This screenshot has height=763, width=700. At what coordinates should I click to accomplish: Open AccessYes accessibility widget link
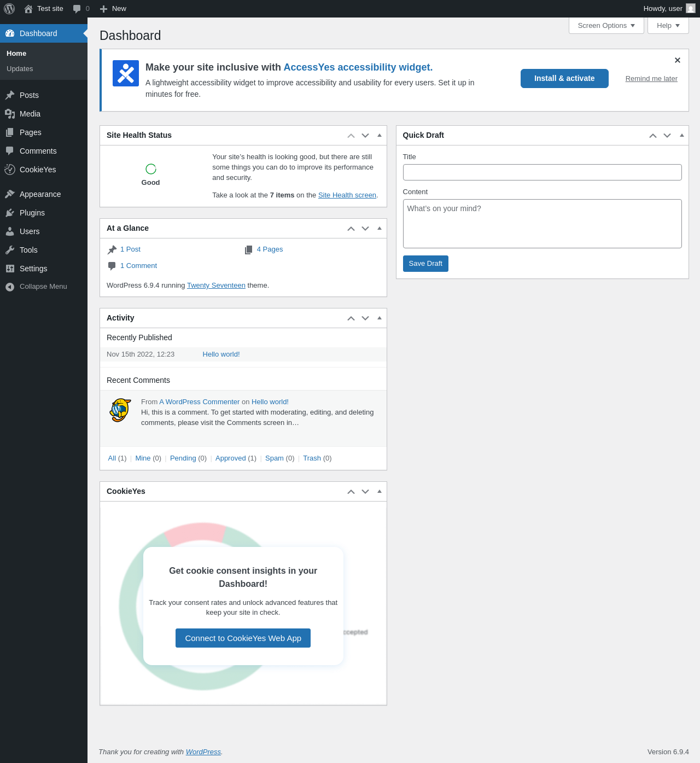pos(358,67)
